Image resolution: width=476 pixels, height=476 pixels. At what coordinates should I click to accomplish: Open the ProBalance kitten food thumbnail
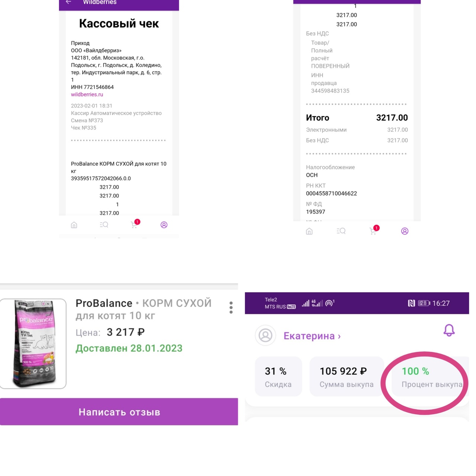pos(33,344)
